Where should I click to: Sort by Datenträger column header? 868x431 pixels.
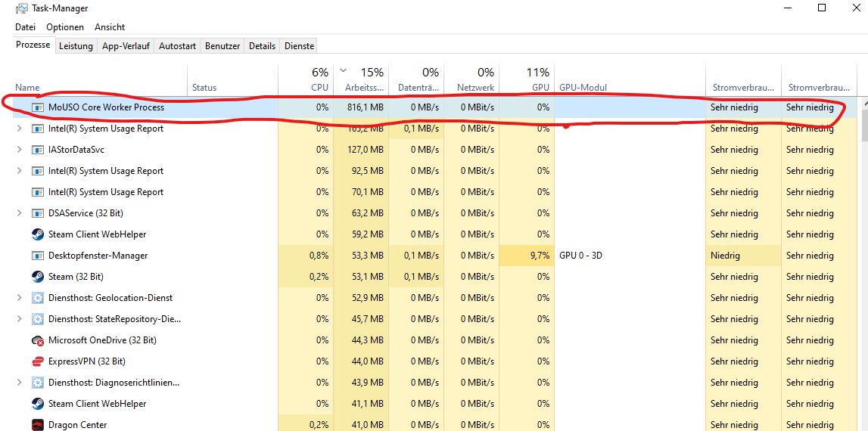coord(415,79)
